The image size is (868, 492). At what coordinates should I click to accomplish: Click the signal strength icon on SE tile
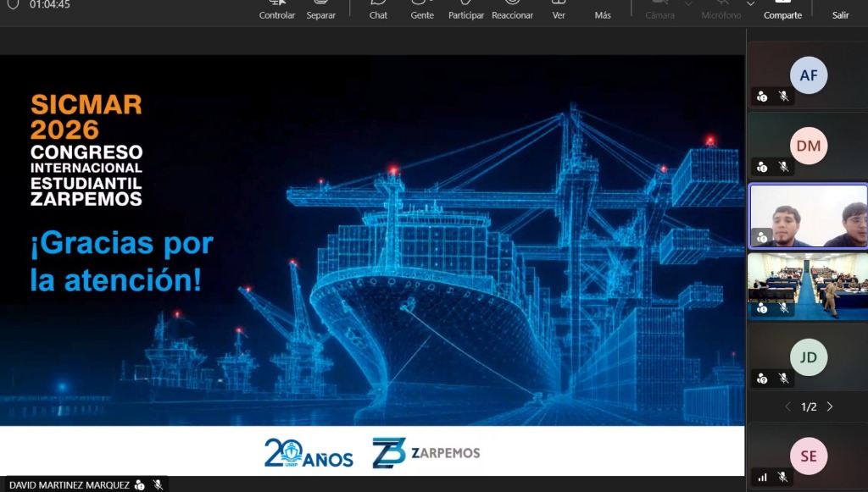[x=762, y=477]
